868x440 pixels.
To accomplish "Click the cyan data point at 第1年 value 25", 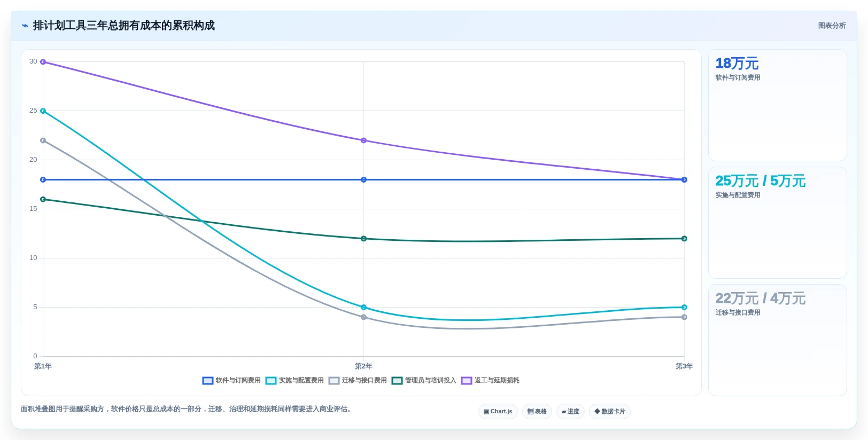I will 43,111.
